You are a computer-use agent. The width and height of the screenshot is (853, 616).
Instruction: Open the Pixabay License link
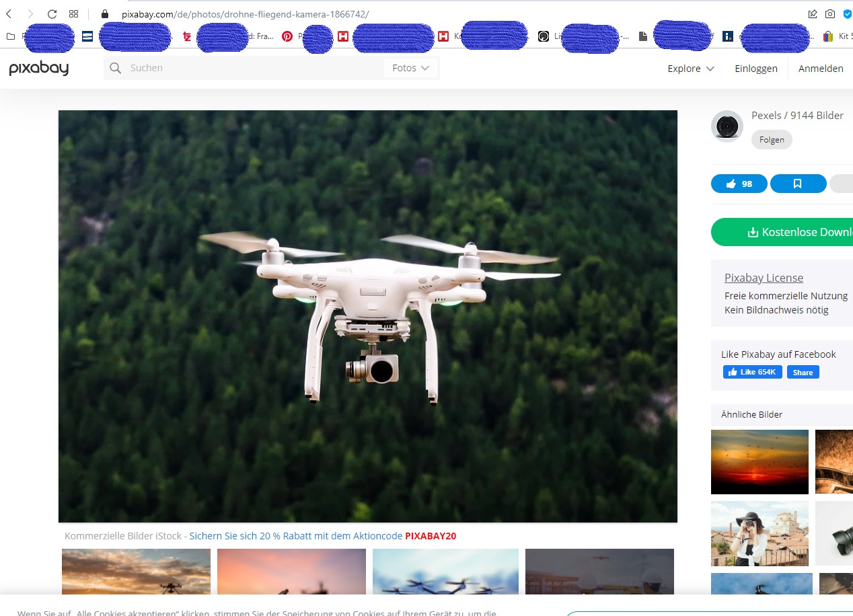(764, 278)
